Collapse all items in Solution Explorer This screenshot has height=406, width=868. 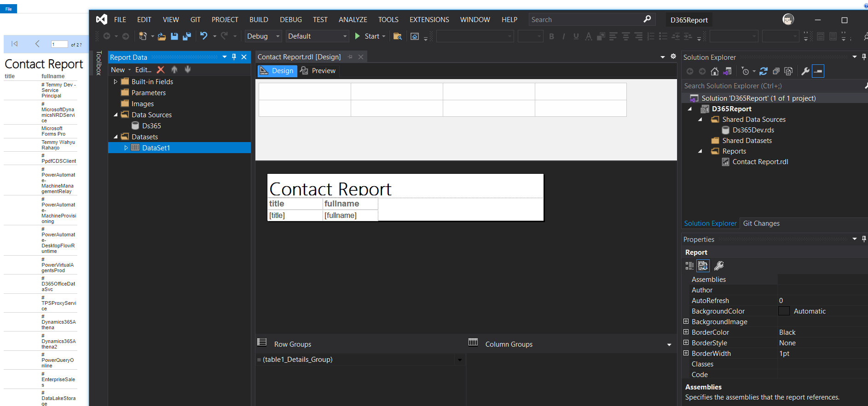click(x=776, y=71)
